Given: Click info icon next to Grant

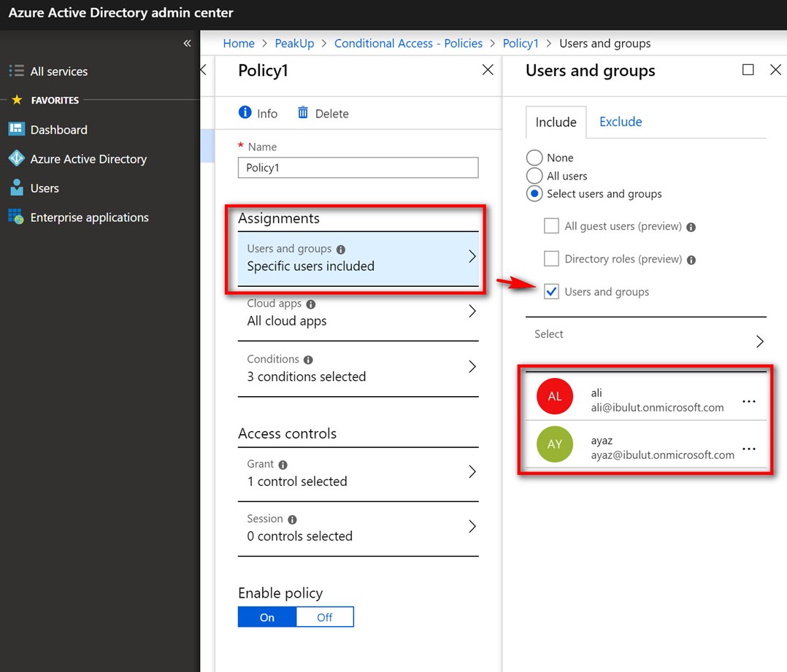Looking at the screenshot, I should pyautogui.click(x=283, y=465).
